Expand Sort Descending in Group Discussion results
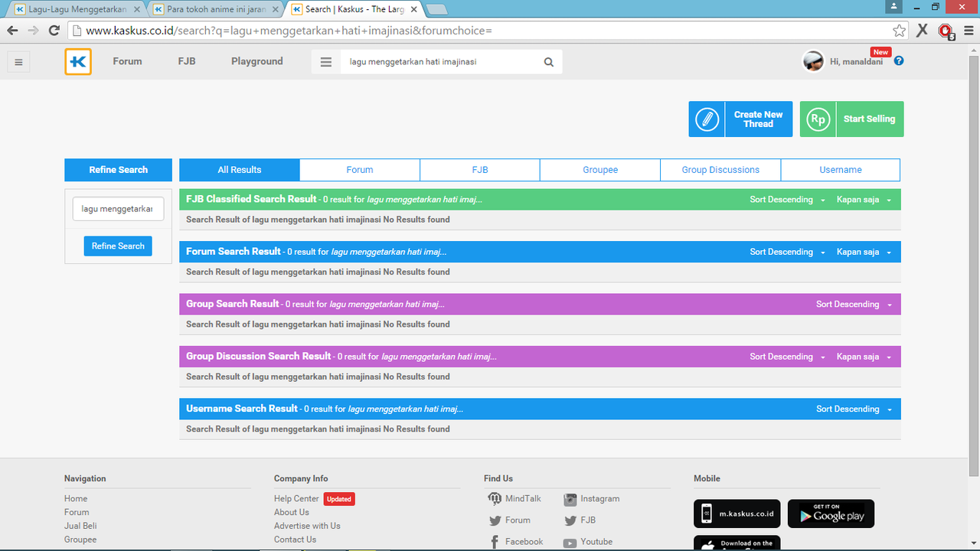This screenshot has width=980, height=551. (x=787, y=357)
